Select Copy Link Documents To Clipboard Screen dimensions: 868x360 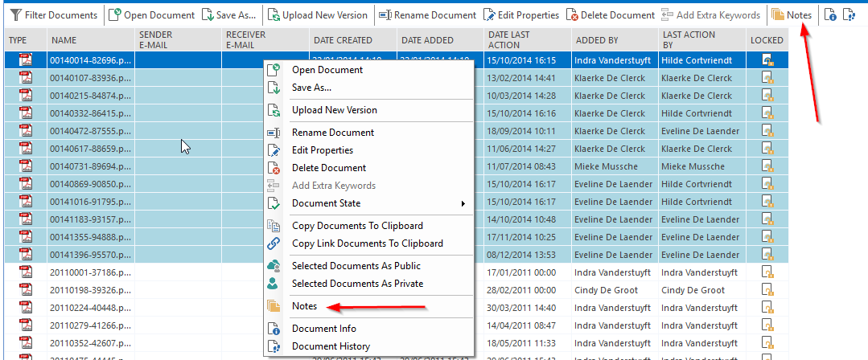coord(368,243)
